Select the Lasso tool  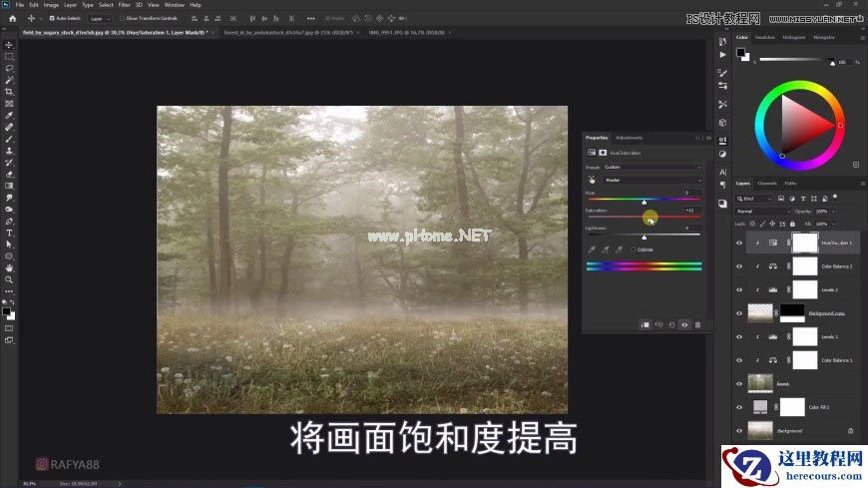[9, 68]
